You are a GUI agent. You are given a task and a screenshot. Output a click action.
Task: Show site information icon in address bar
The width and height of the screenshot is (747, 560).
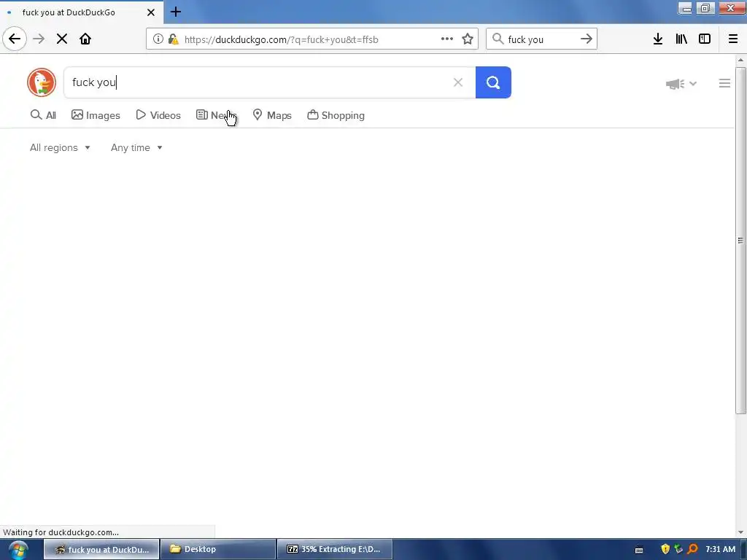pos(158,39)
